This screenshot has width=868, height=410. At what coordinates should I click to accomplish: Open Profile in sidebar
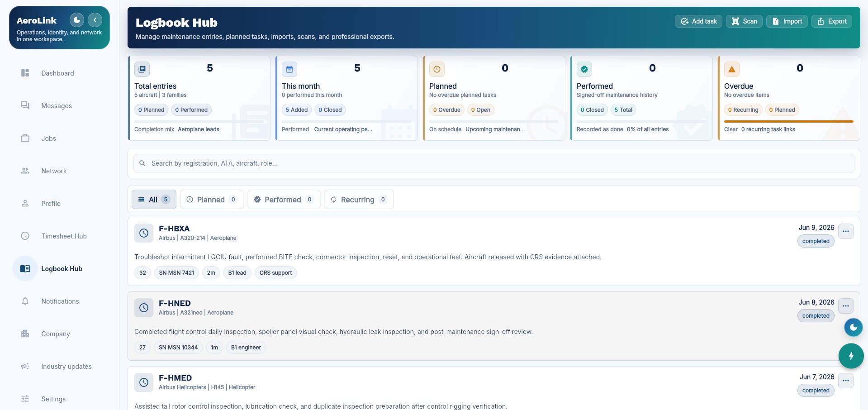pos(51,204)
